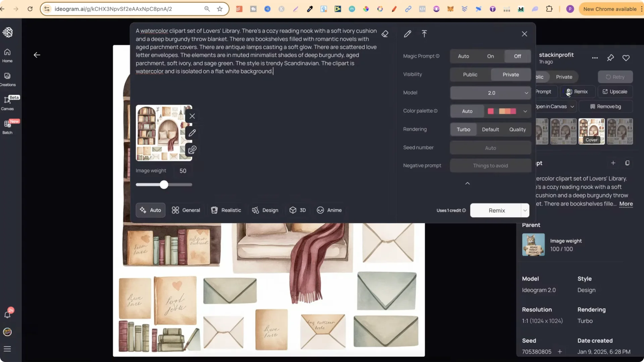Click More to expand the prompt text
The height and width of the screenshot is (362, 644).
pyautogui.click(x=626, y=204)
